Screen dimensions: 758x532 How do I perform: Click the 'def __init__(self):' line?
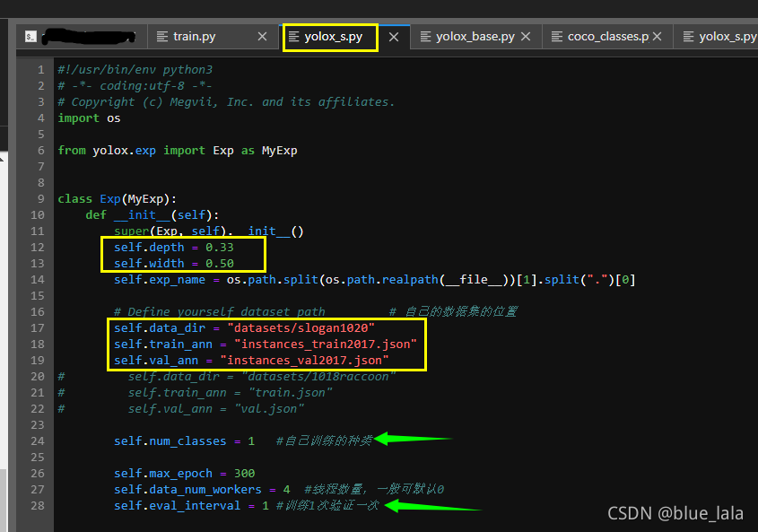152,214
